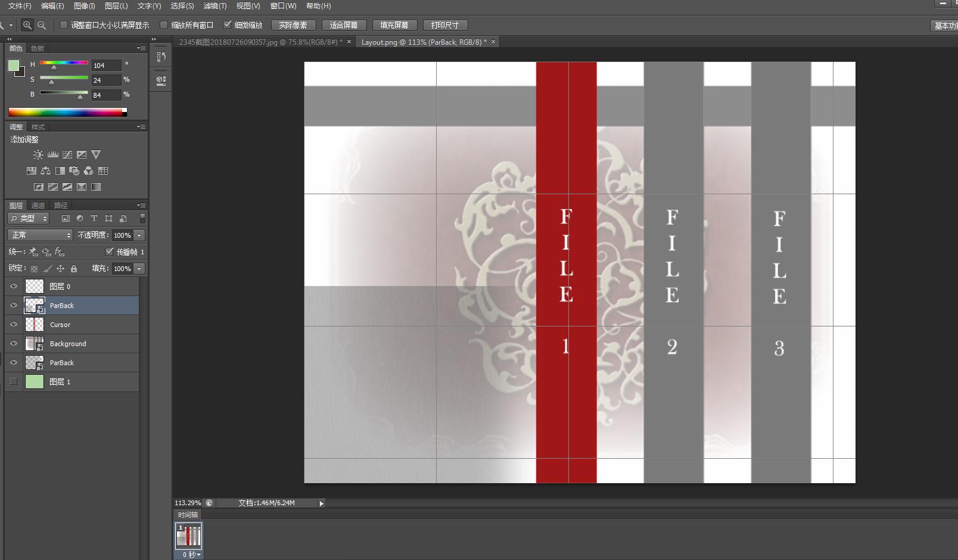Open the History panel icon in dock
The image size is (958, 560).
click(x=161, y=57)
